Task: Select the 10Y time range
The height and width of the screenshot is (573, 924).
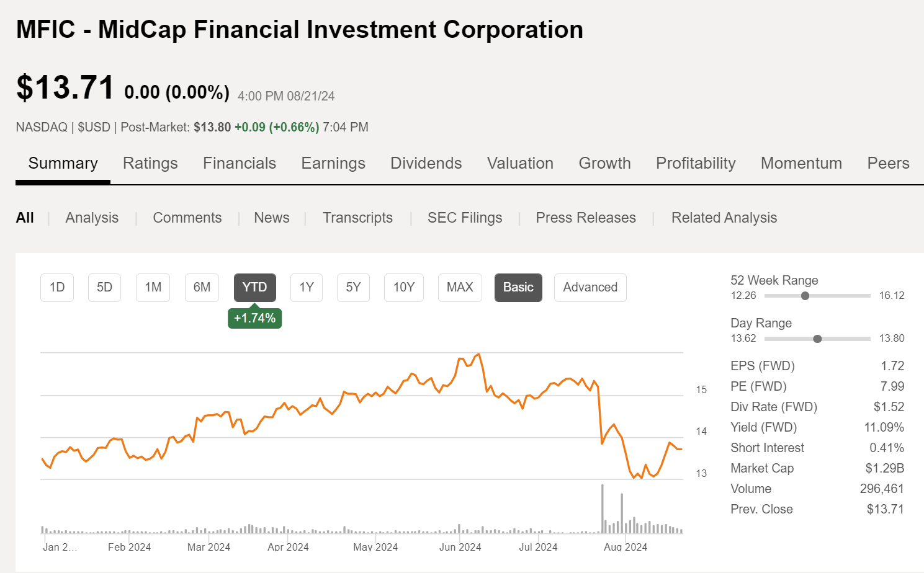Action: (403, 287)
